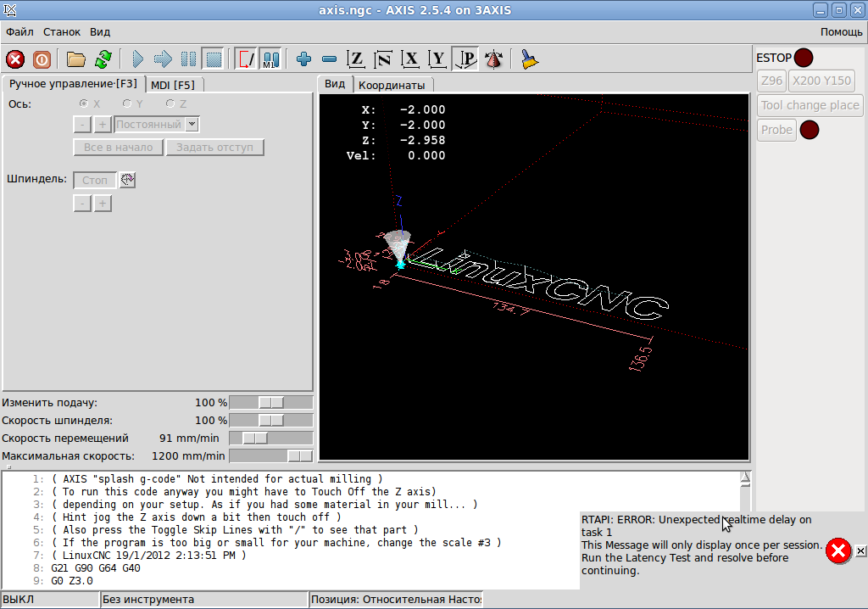Adjust Скорость перемещений jog speed slider
The image size is (868, 609).
(x=271, y=438)
